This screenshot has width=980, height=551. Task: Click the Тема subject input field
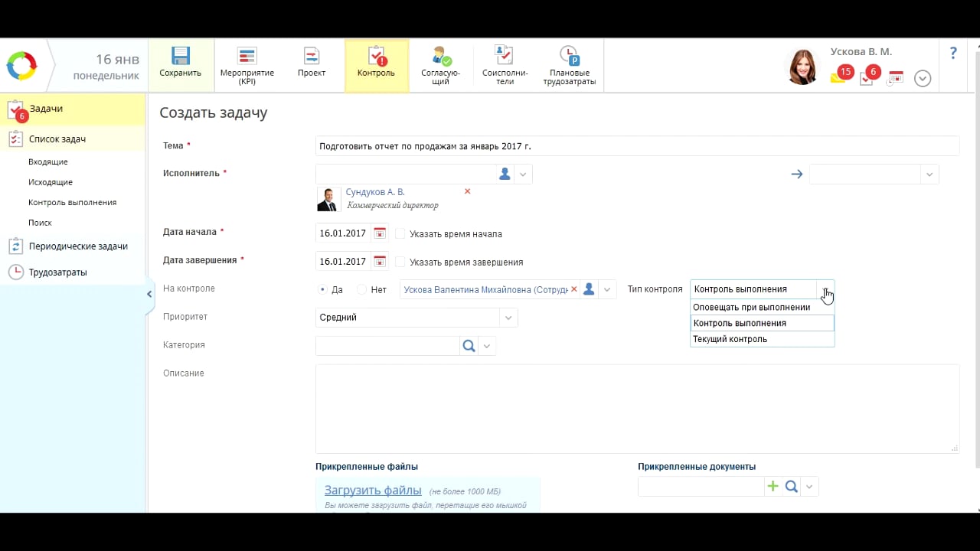[x=637, y=145]
